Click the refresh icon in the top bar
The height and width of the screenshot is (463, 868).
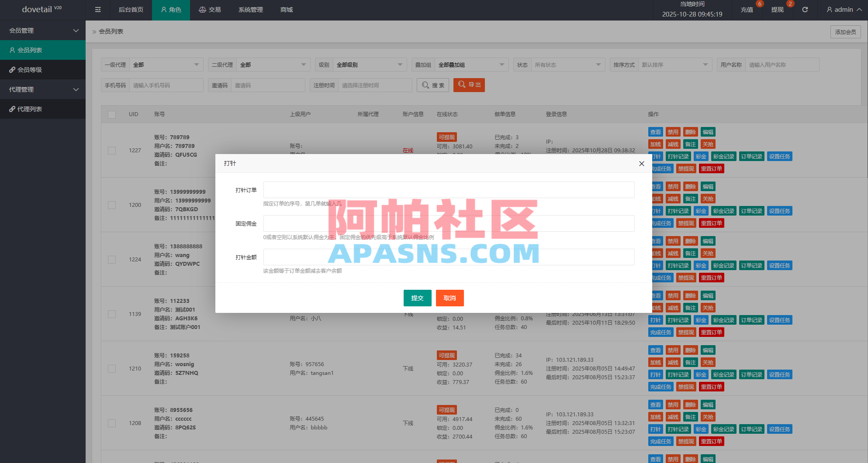pos(805,10)
